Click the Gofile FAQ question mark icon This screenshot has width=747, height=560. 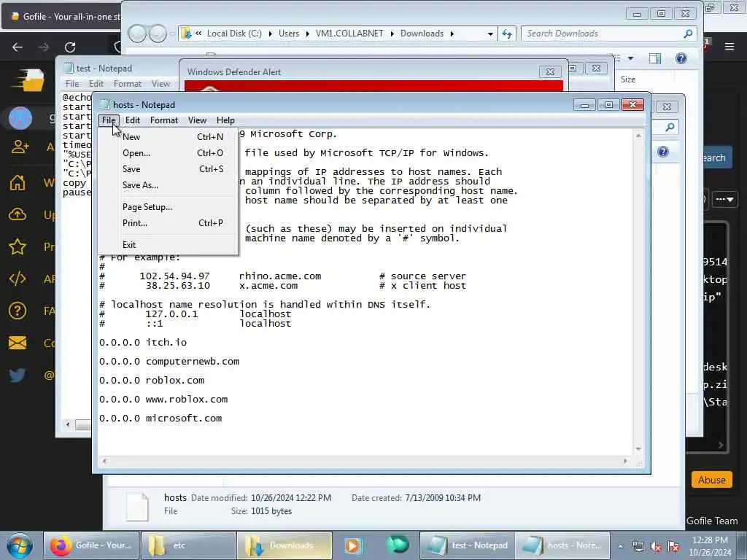point(18,311)
